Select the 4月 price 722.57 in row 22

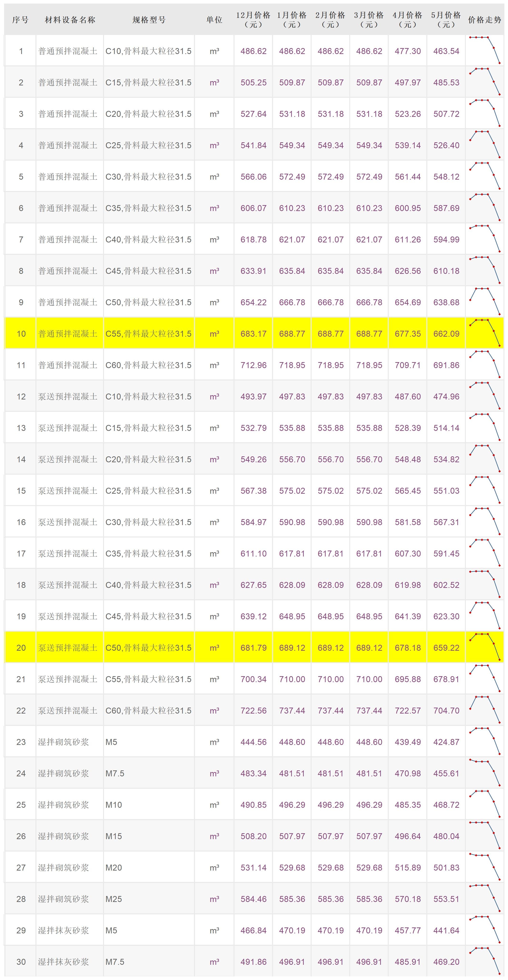408,711
